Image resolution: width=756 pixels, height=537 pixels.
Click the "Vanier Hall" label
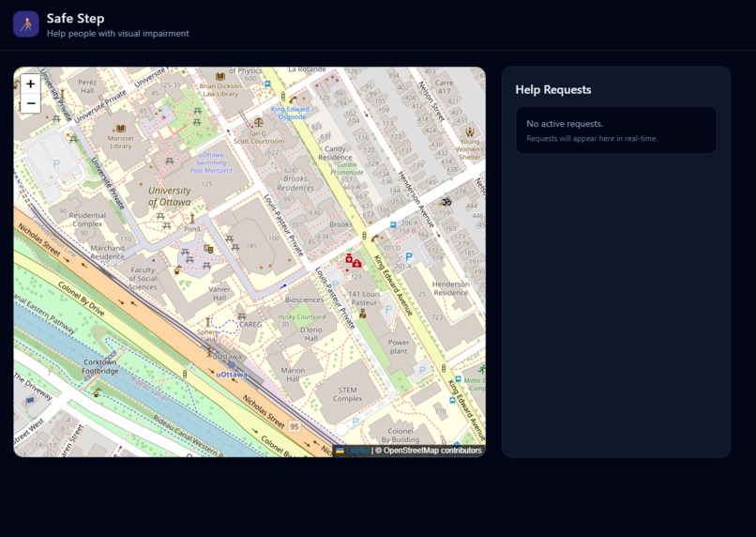tap(219, 293)
